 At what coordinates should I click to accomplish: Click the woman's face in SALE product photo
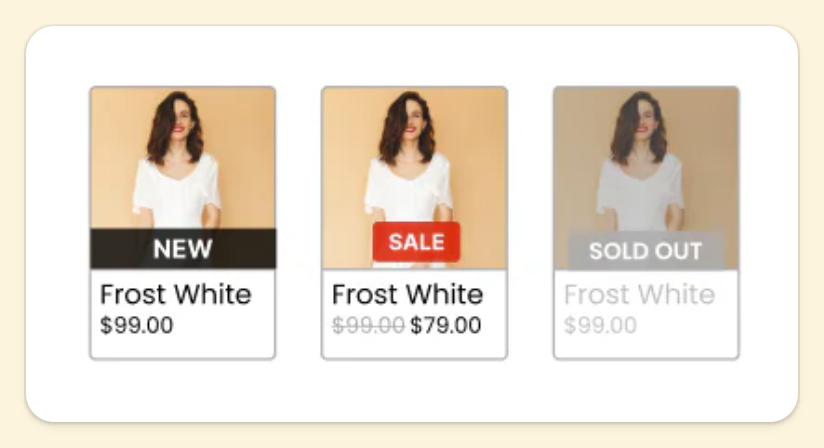pyautogui.click(x=409, y=118)
